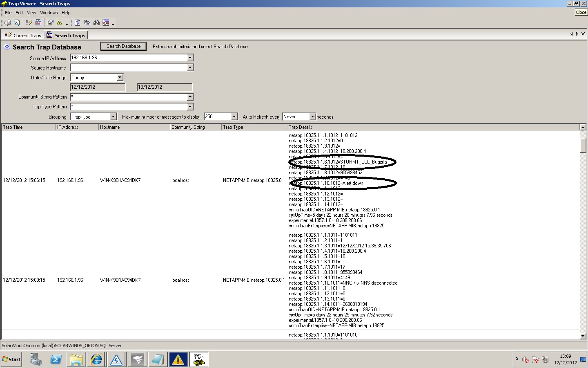
Task: Click the yellow warning sign taskbar icon
Action: [x=178, y=359]
